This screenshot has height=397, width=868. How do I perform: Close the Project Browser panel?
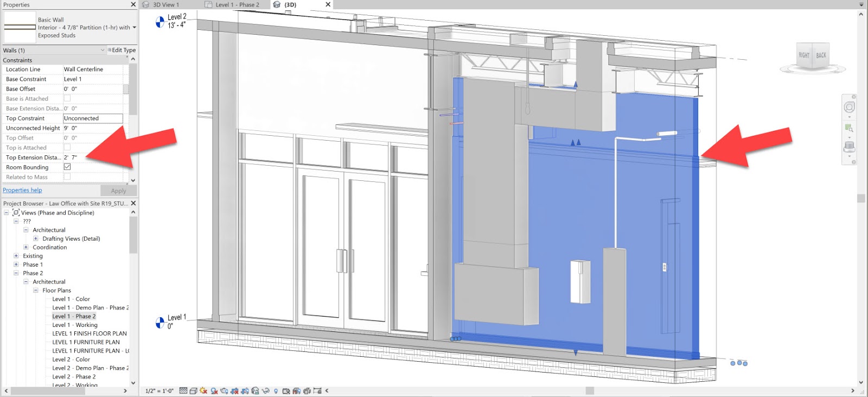pyautogui.click(x=133, y=203)
